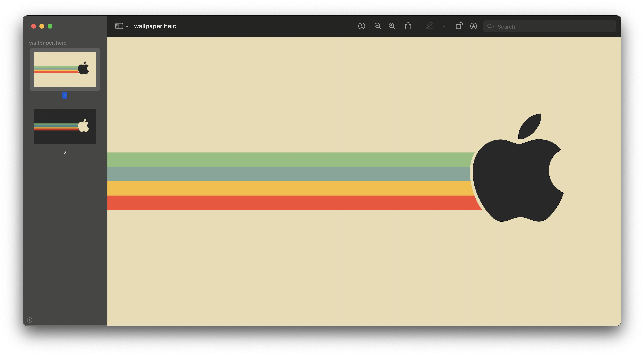The height and width of the screenshot is (356, 644).
Task: Click page label 2 under thumbnail
Action: point(65,153)
